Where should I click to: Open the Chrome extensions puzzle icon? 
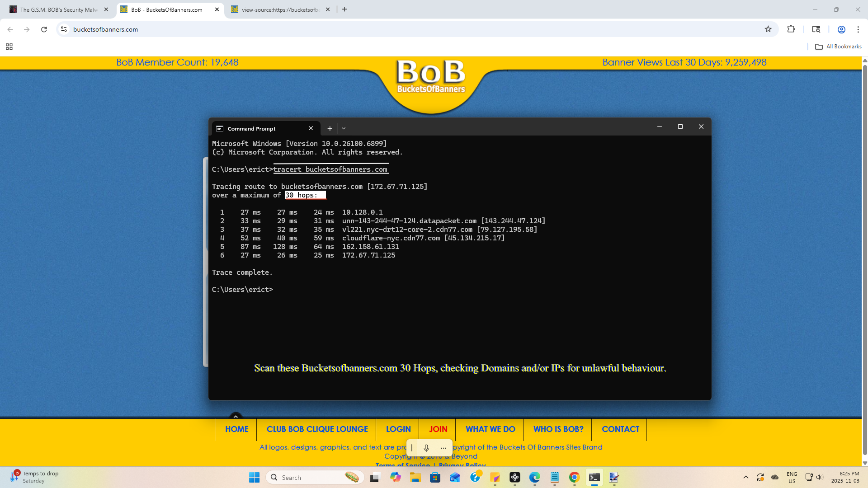pyautogui.click(x=791, y=29)
